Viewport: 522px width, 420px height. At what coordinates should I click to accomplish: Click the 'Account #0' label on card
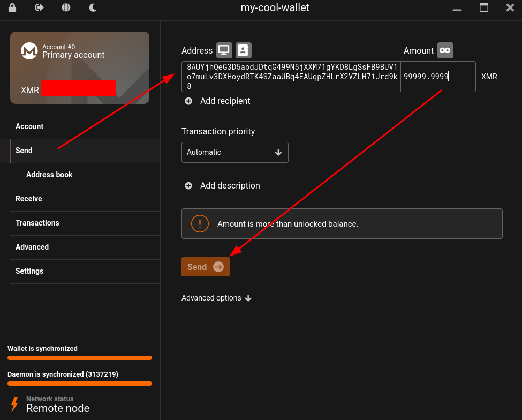(58, 47)
